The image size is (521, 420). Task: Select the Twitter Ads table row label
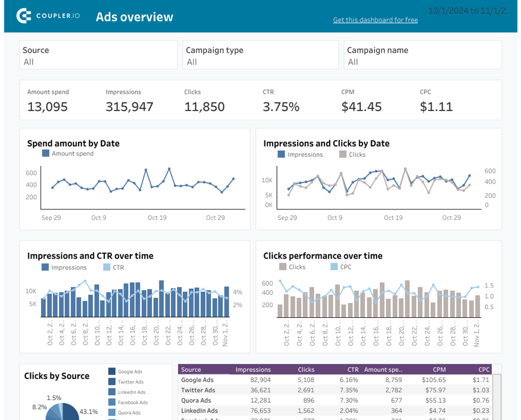(x=198, y=390)
